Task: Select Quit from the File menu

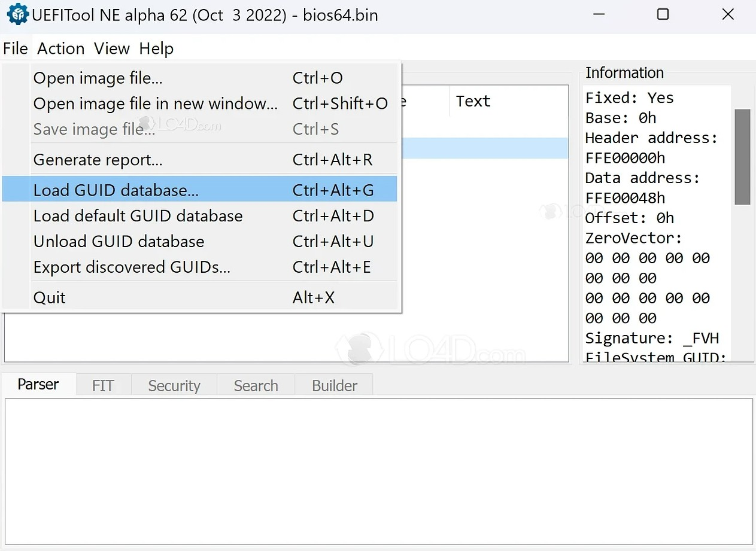Action: pos(200,298)
